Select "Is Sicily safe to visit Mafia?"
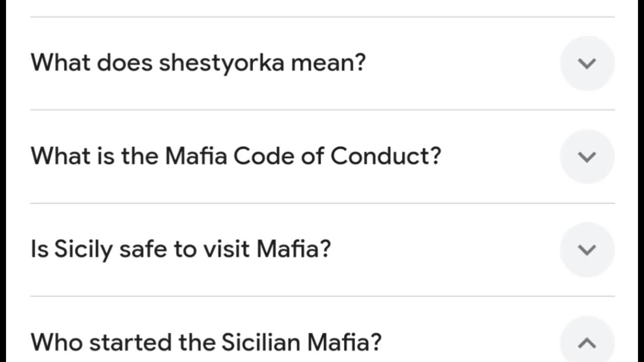 click(181, 249)
